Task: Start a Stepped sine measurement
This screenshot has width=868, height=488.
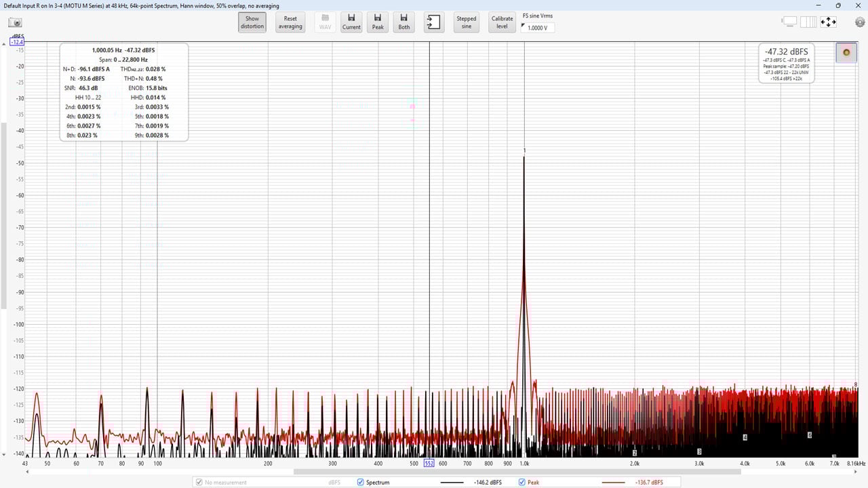Action: coord(466,22)
